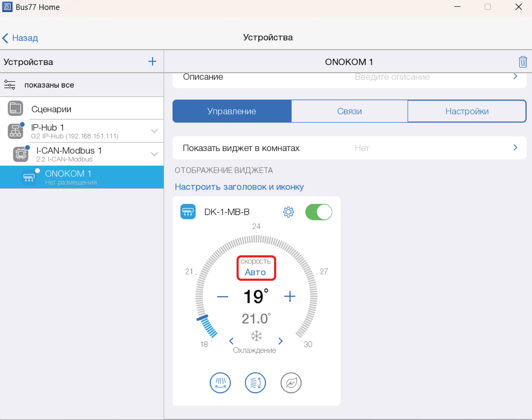Switch to the previous climate mode

tap(231, 341)
